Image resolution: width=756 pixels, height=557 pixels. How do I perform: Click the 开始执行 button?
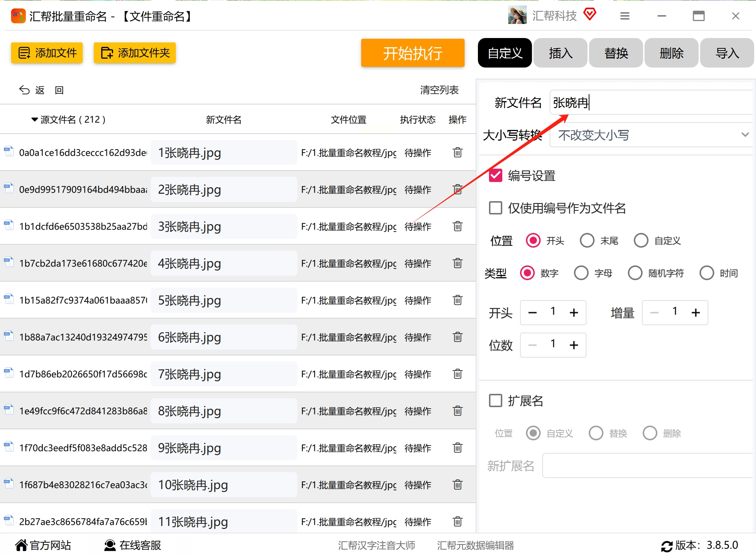click(x=413, y=53)
